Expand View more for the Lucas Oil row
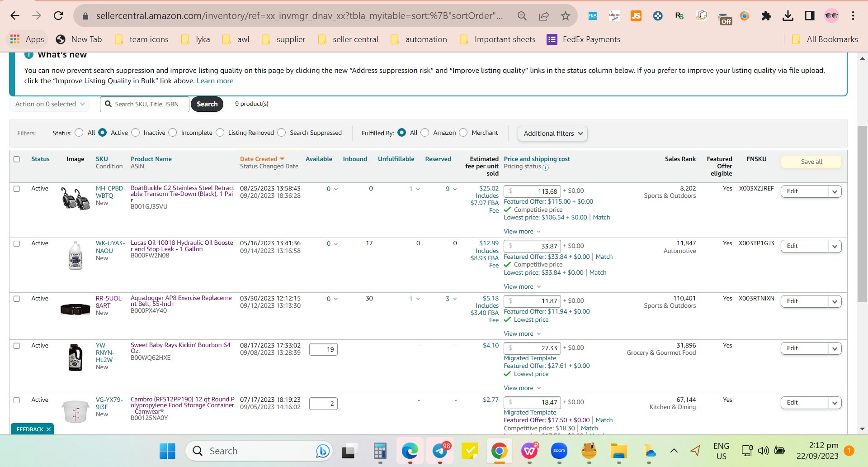Viewport: 868px width, 467px height. [522, 287]
